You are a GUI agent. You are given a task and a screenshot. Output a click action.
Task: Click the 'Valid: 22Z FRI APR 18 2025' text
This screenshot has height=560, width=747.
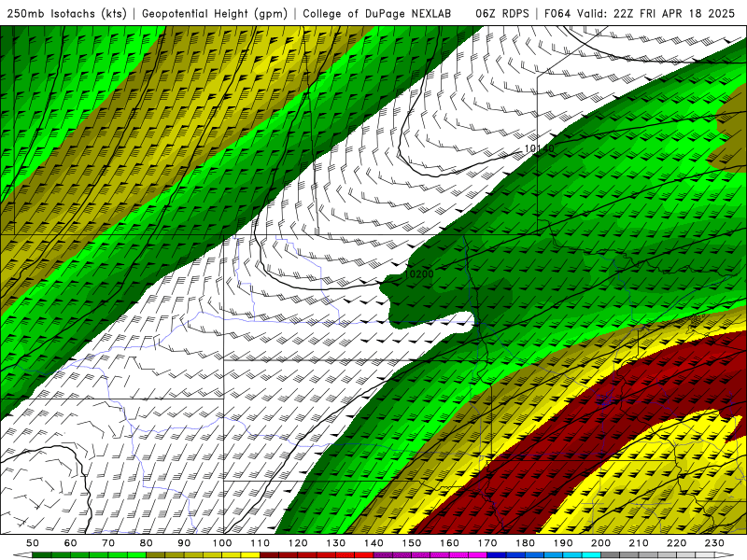point(656,13)
